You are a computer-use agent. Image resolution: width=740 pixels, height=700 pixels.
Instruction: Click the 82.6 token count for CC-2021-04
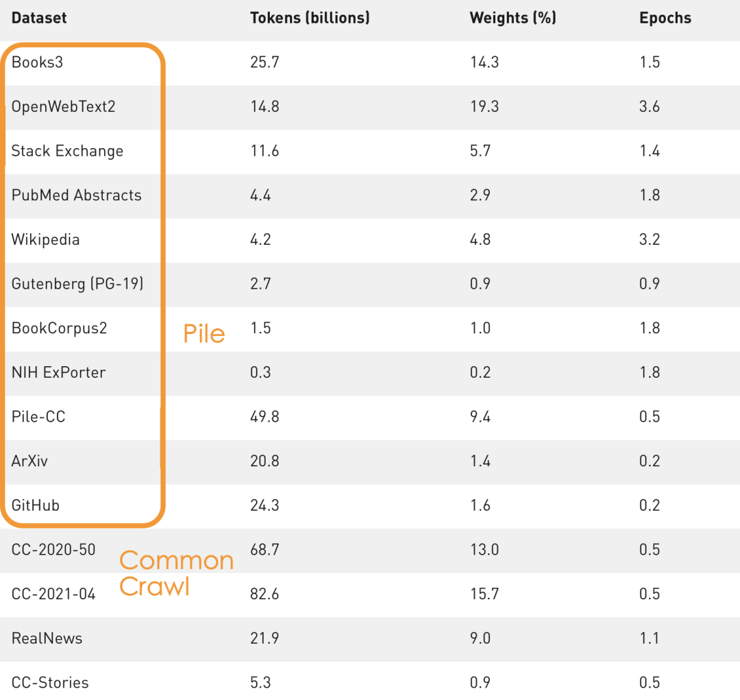pos(264,594)
